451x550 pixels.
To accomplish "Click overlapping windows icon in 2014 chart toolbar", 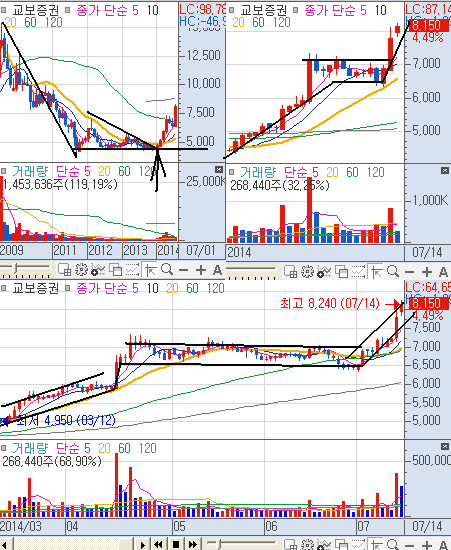I will coord(341,272).
